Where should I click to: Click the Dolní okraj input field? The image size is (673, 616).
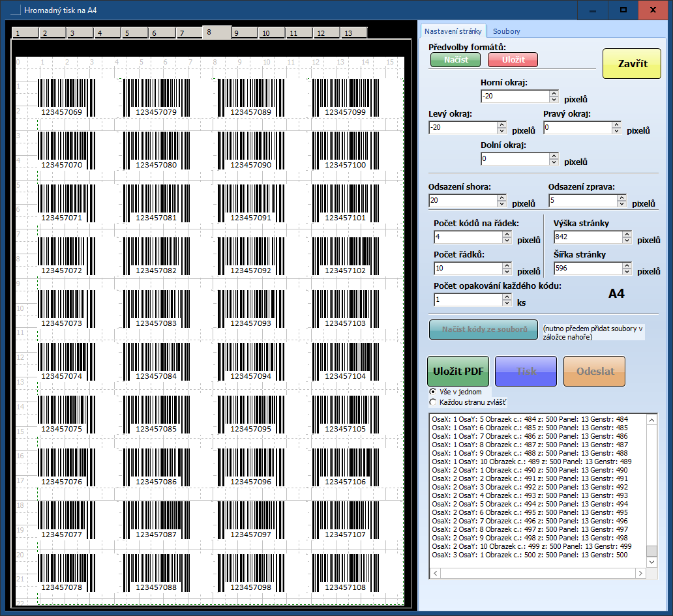click(x=515, y=158)
